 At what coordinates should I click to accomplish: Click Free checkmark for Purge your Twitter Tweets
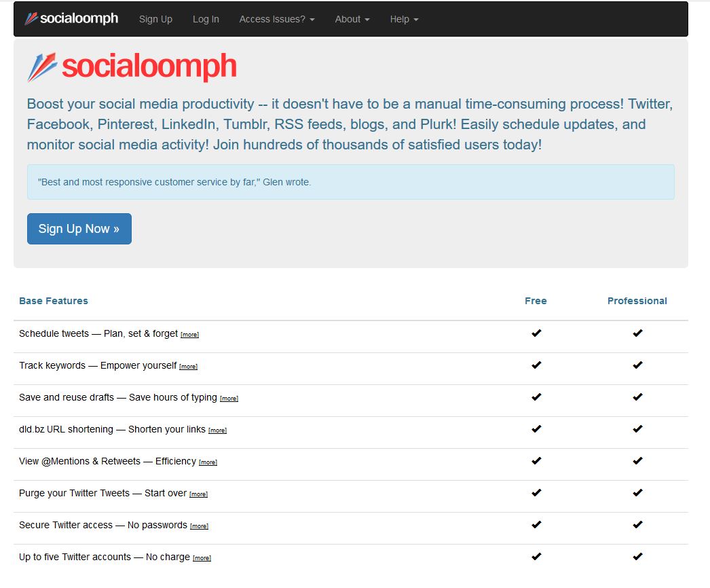[x=536, y=492]
